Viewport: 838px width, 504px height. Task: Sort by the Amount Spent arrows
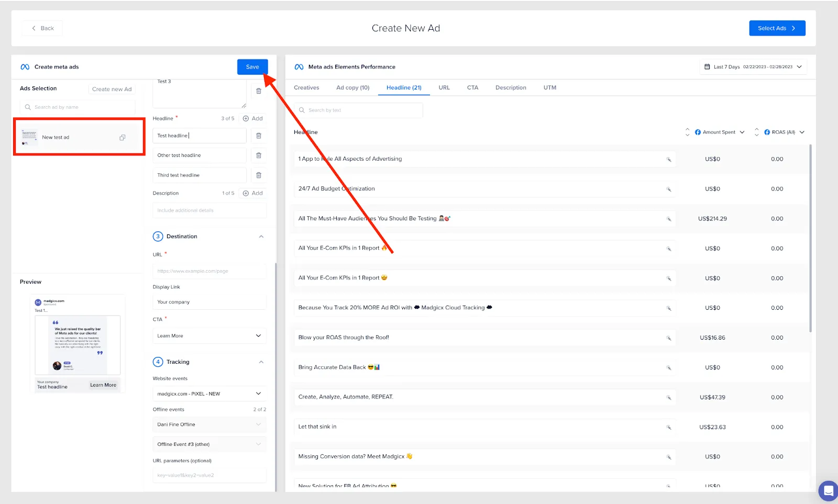point(687,132)
